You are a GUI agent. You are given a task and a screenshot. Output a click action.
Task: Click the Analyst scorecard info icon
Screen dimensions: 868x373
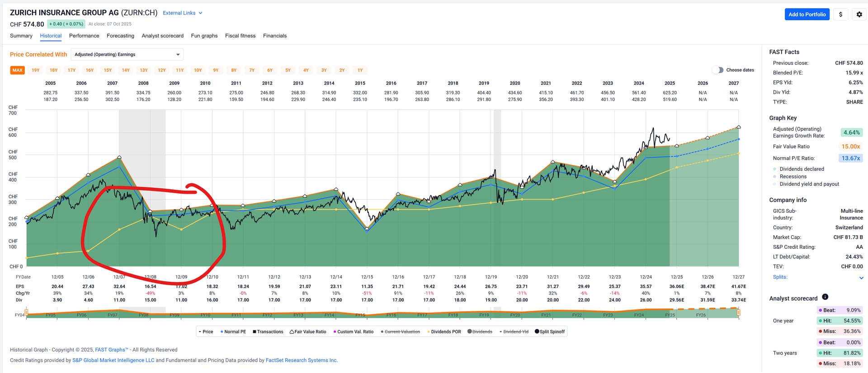(825, 297)
